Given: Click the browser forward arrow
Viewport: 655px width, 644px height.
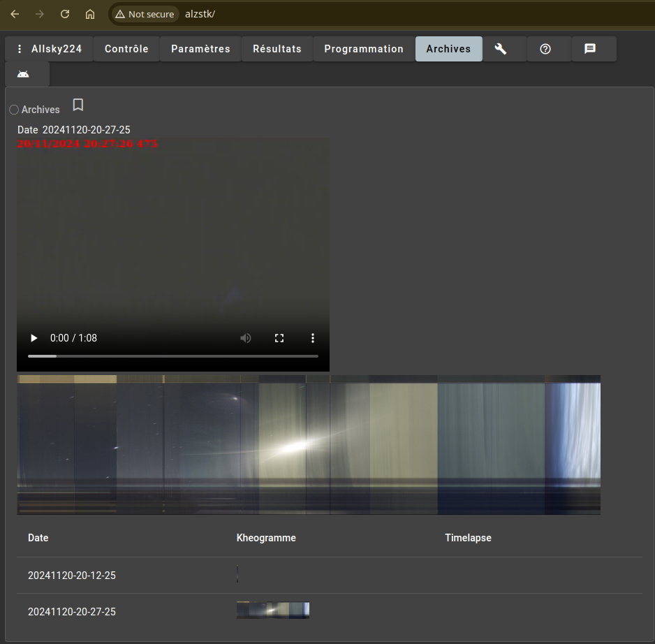Looking at the screenshot, I should tap(40, 14).
